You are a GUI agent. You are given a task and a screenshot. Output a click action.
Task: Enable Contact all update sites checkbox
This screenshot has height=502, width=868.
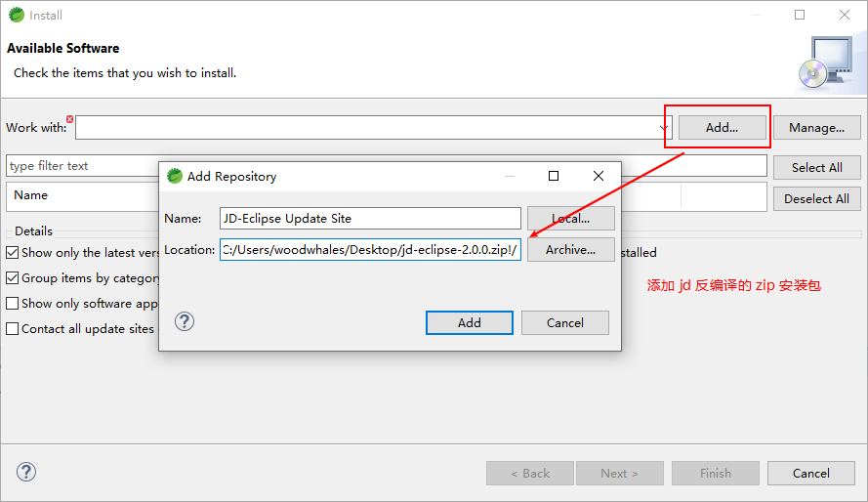pyautogui.click(x=12, y=329)
